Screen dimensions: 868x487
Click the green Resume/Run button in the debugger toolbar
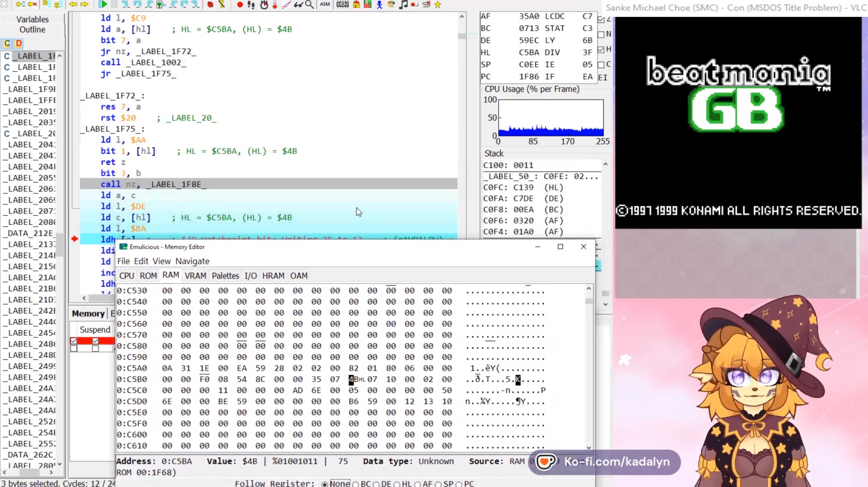(x=103, y=4)
